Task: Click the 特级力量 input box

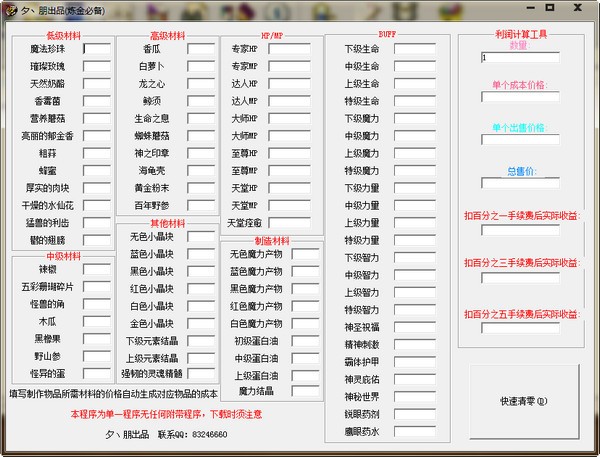Action: pos(415,240)
